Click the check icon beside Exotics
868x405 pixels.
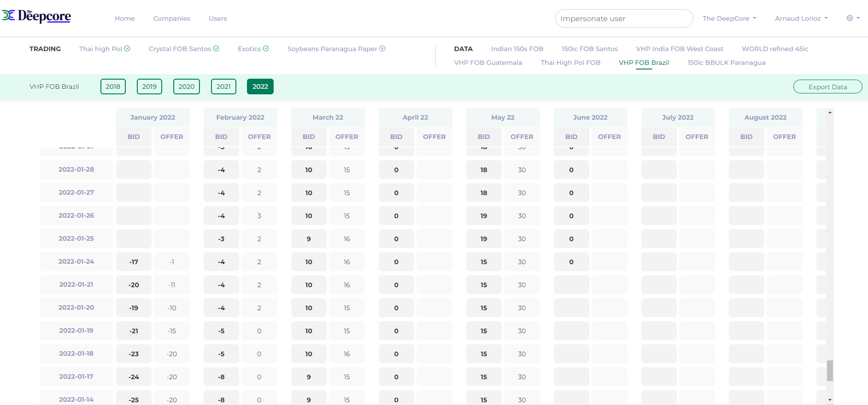coord(266,48)
